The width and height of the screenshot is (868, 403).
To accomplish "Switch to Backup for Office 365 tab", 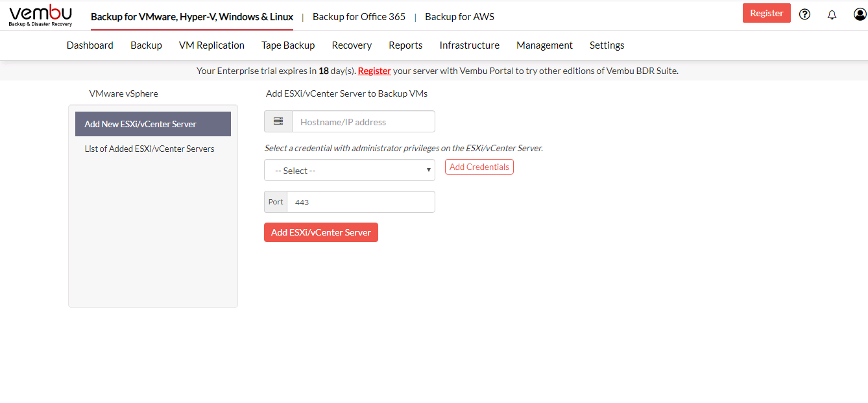I will pos(359,17).
